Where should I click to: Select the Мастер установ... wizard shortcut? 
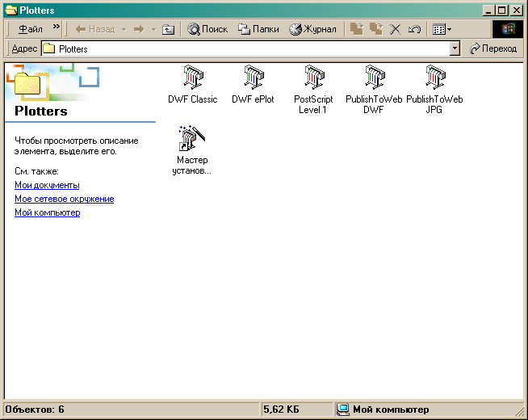coord(192,150)
